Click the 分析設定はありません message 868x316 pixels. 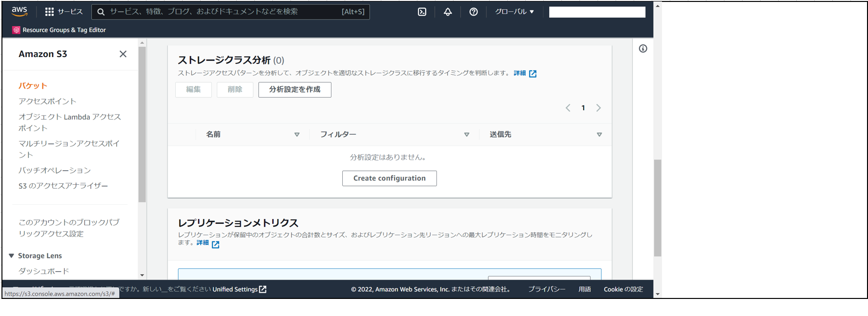click(389, 157)
